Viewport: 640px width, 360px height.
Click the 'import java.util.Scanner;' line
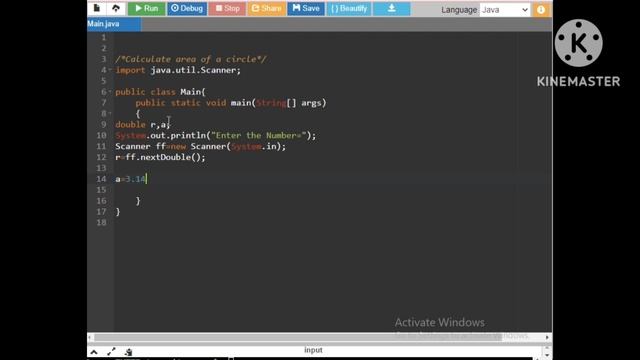(178, 70)
